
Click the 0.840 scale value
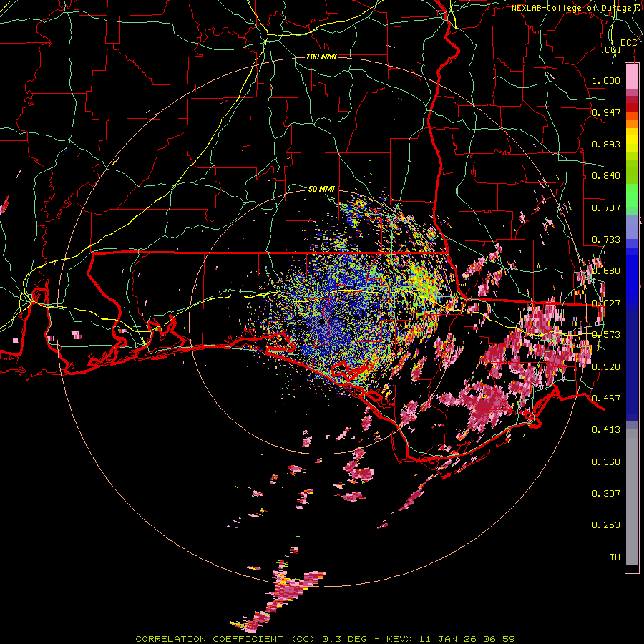(x=606, y=176)
